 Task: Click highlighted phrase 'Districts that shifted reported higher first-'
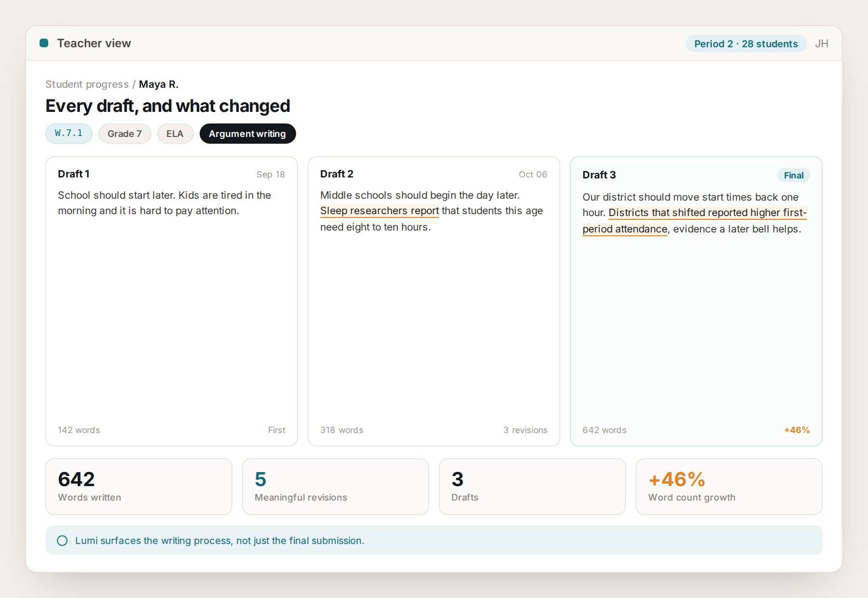tap(707, 213)
